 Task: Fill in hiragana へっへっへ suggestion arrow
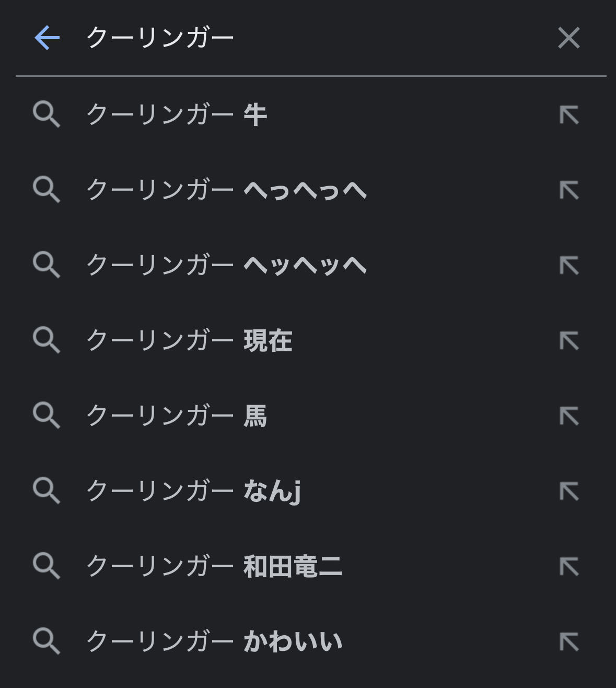coord(569,190)
